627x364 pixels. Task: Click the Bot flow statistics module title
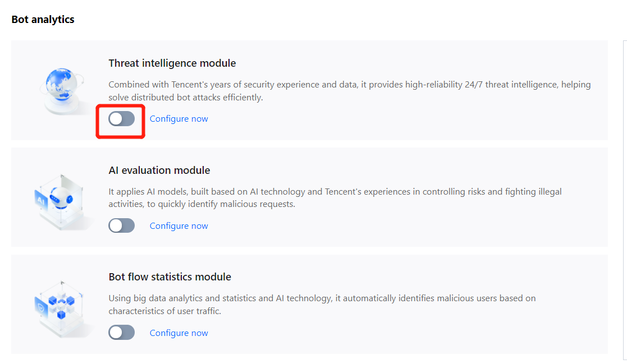point(170,277)
